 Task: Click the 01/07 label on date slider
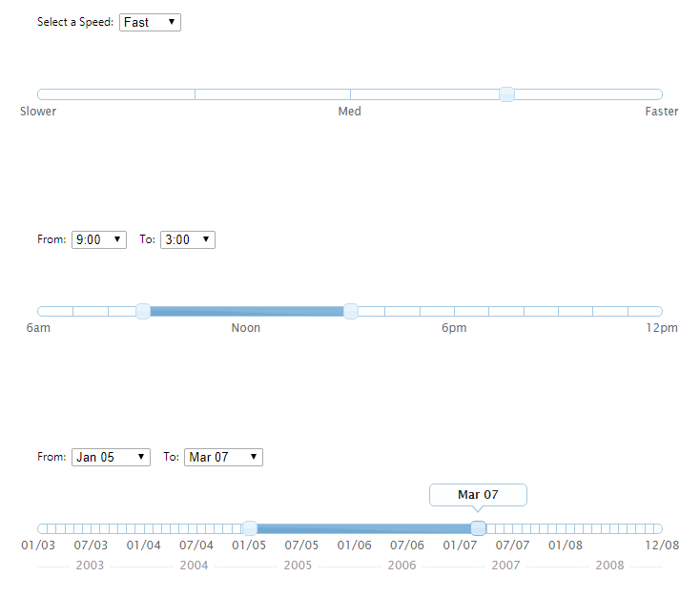click(460, 546)
